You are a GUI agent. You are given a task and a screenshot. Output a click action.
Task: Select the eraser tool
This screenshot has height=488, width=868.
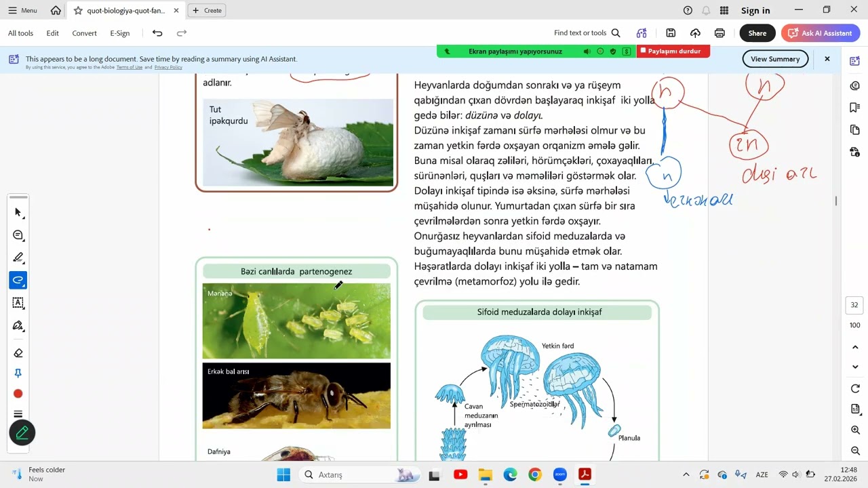18,353
